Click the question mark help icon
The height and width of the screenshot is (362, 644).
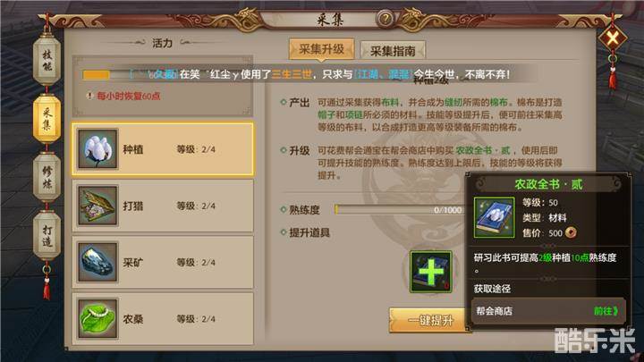[386, 19]
